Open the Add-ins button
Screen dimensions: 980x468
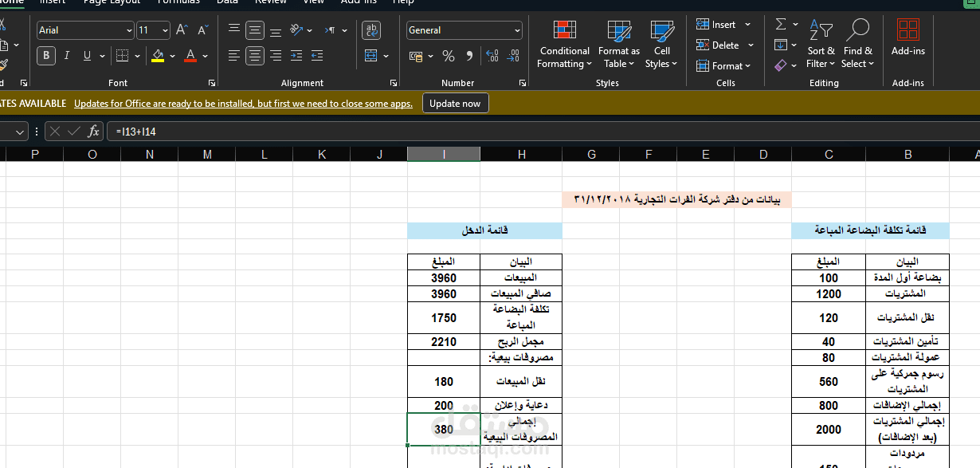point(907,38)
